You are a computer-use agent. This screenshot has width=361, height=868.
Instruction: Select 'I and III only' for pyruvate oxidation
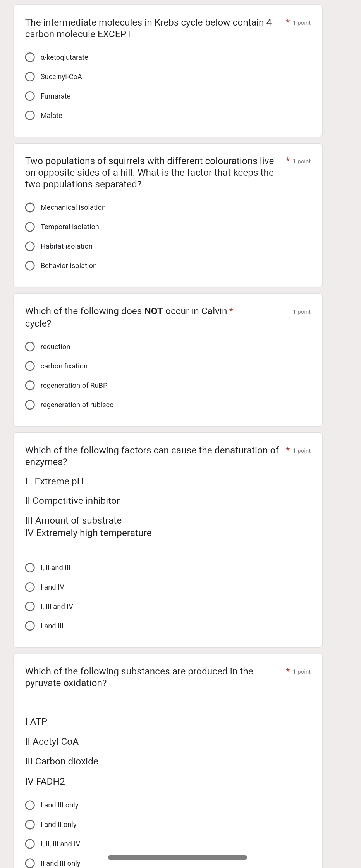pyautogui.click(x=30, y=805)
